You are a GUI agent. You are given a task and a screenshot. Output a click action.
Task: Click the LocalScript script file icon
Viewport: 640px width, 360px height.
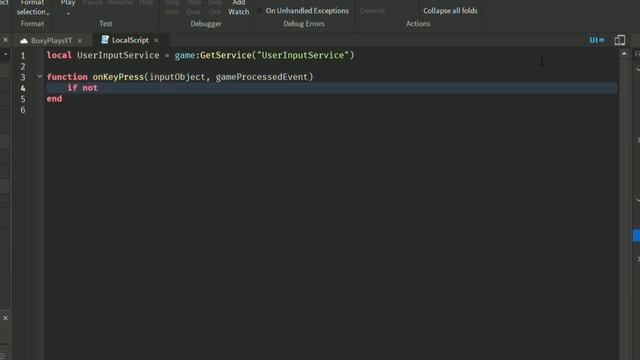point(105,40)
